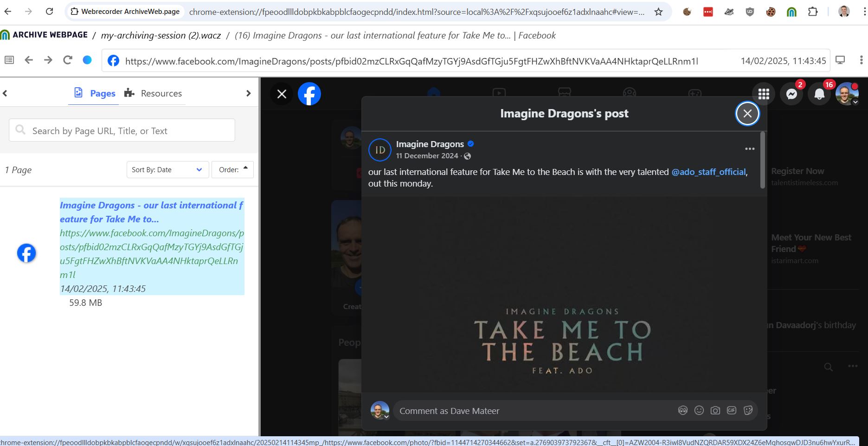The height and width of the screenshot is (446, 868).
Task: Click the camera icon in comment box
Action: coord(715,411)
